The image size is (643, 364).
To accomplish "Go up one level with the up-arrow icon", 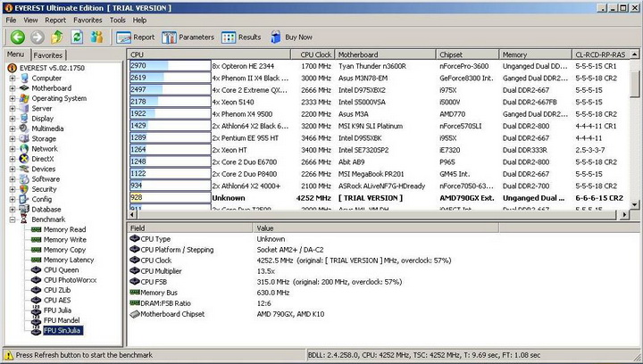I will (x=57, y=37).
